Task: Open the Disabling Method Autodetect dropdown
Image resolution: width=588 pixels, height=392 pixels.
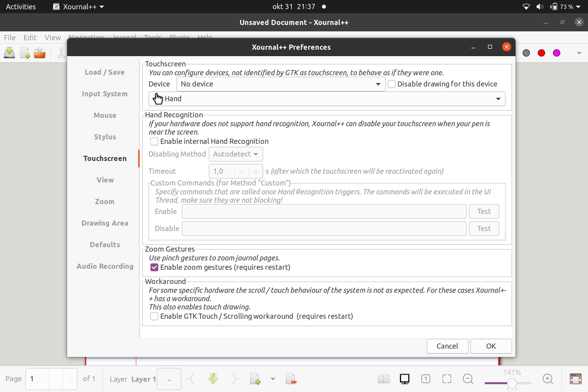Action: click(235, 154)
